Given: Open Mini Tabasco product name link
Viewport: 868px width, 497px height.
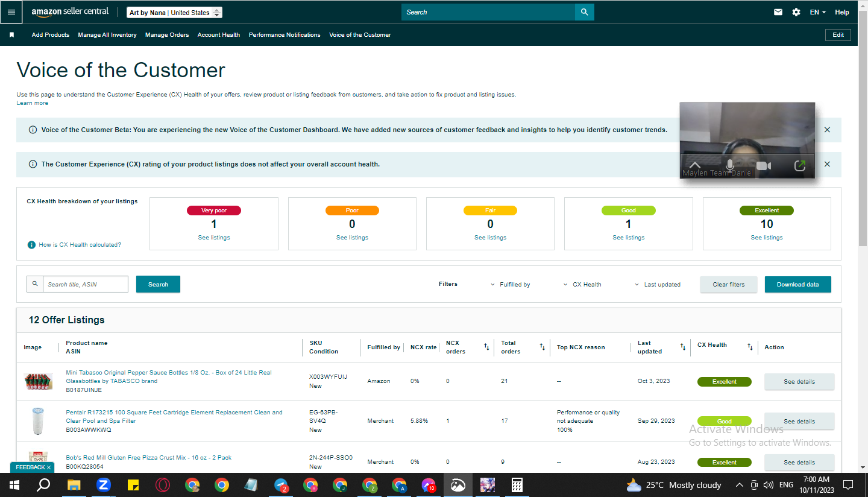Looking at the screenshot, I should (169, 377).
